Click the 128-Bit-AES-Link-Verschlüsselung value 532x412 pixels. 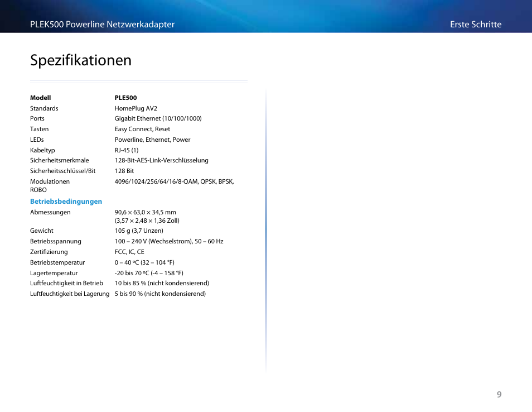162,160
